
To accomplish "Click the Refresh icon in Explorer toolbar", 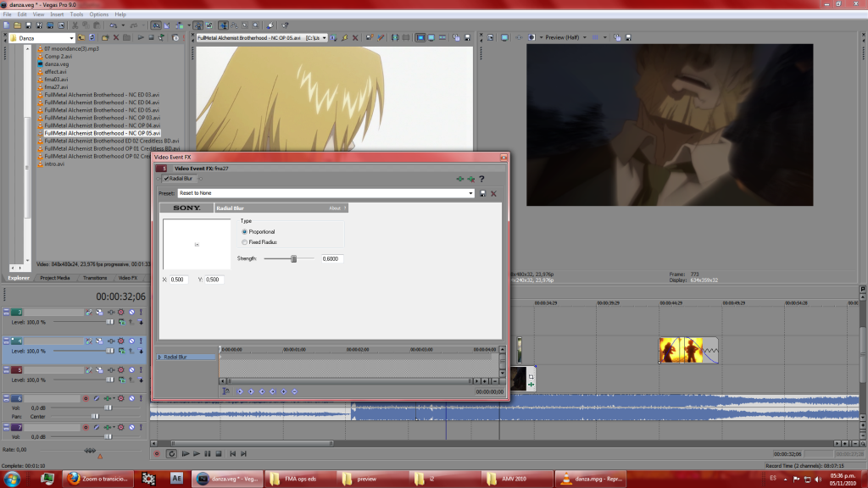I will [92, 37].
